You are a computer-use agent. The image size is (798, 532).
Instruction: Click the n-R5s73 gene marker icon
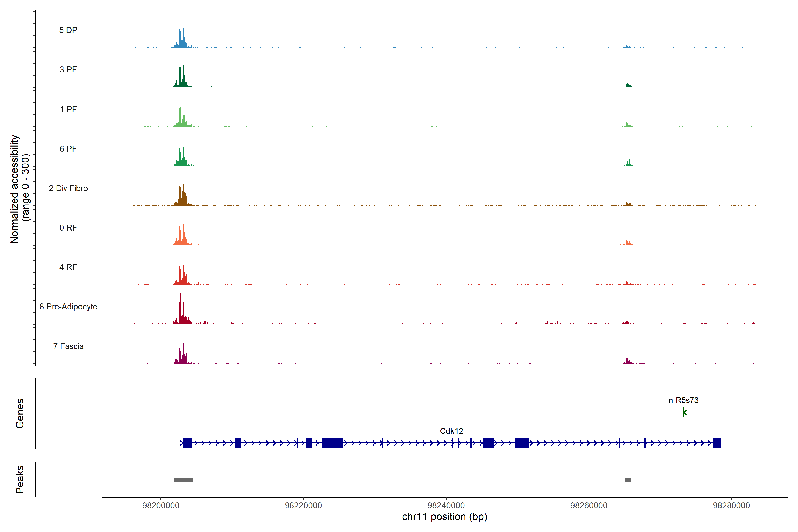684,412
